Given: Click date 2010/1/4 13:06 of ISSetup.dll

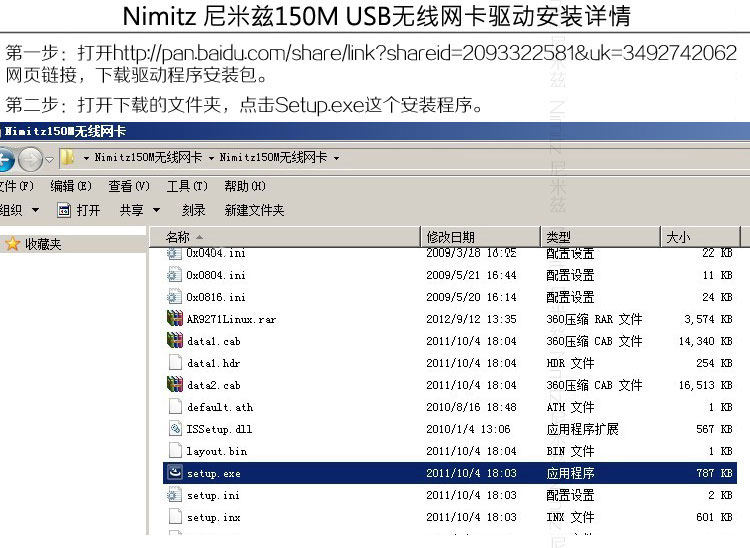Looking at the screenshot, I should [x=468, y=429].
